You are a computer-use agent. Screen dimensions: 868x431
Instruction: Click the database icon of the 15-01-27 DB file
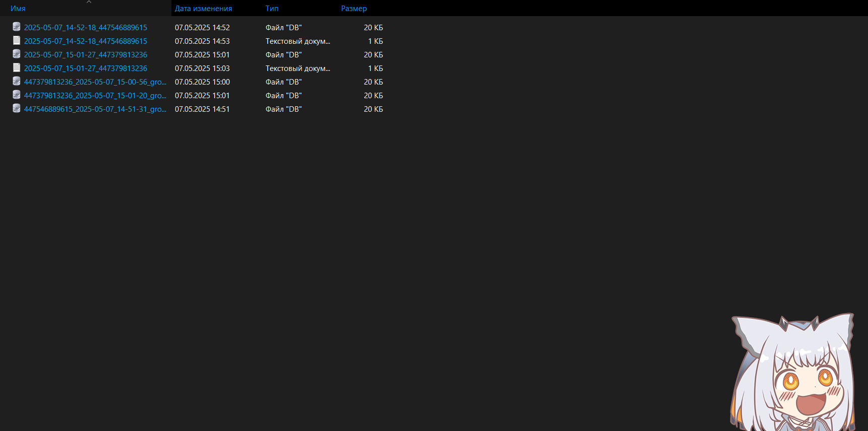click(17, 54)
